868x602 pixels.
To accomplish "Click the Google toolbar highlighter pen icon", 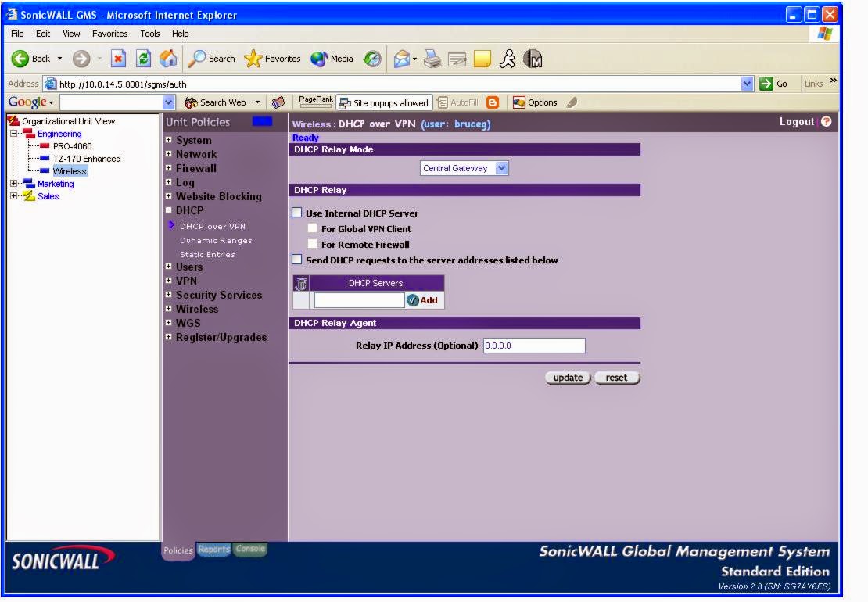I will tap(572, 102).
